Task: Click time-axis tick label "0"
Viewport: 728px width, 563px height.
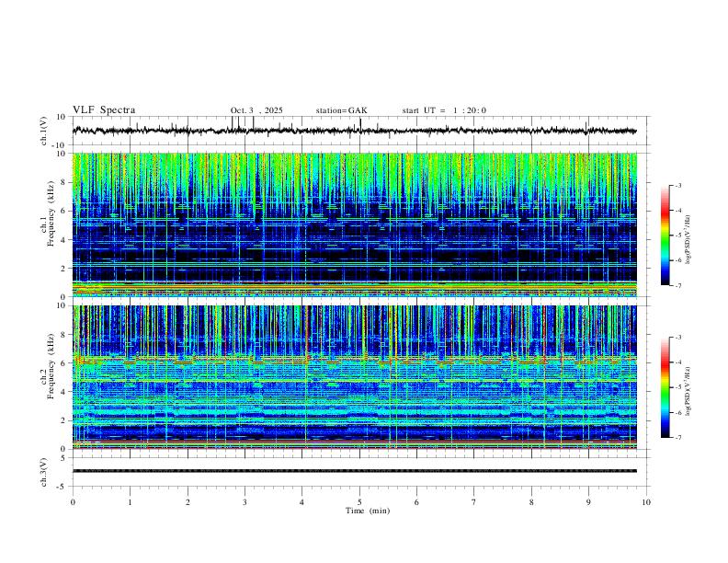Action: (x=73, y=502)
